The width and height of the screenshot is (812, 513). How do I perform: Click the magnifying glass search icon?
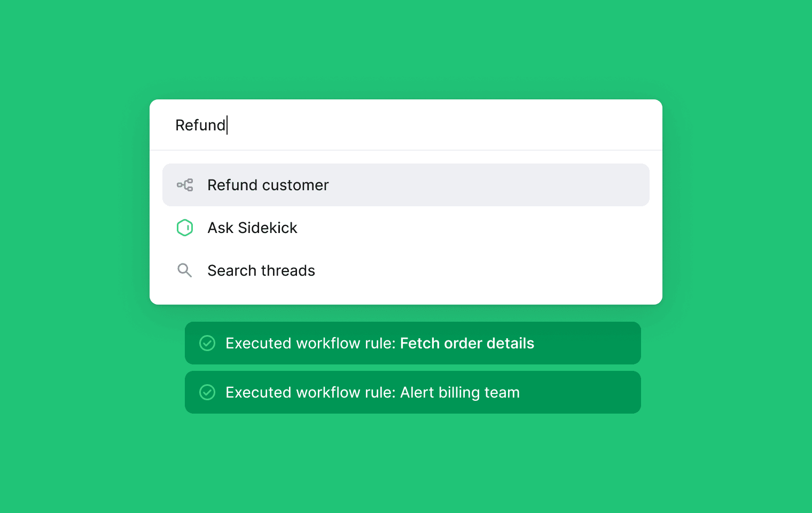(x=184, y=270)
